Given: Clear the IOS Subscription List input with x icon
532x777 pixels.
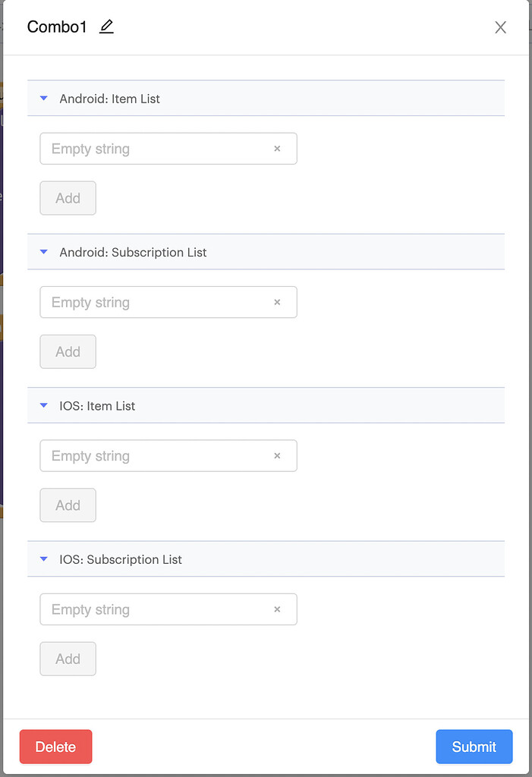Looking at the screenshot, I should pos(278,609).
